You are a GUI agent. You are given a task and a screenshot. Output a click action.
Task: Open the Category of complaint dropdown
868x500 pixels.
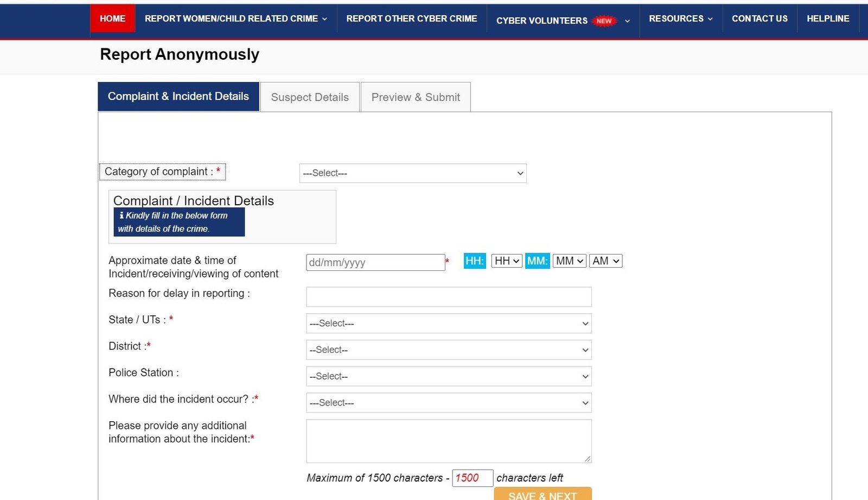pos(412,173)
